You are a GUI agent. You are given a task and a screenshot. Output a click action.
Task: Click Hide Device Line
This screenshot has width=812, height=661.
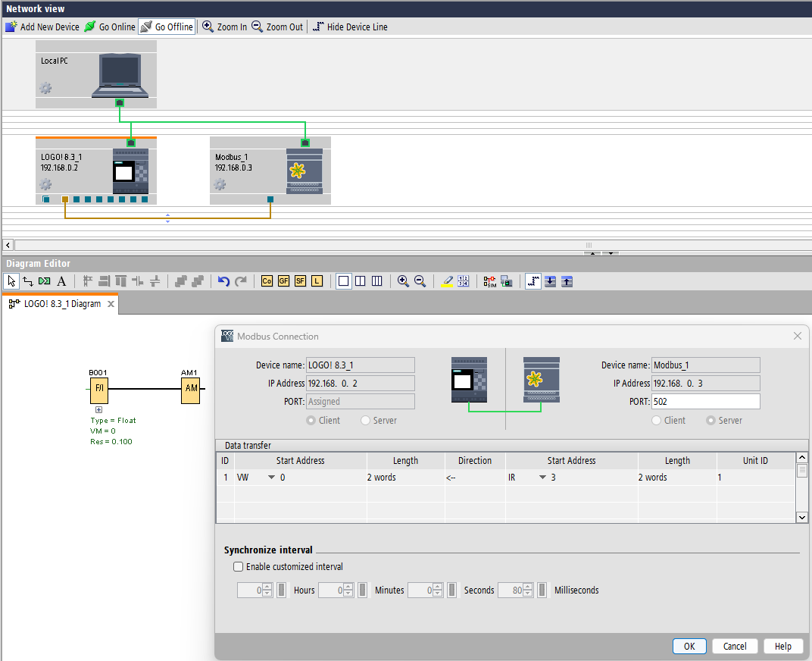click(x=350, y=27)
